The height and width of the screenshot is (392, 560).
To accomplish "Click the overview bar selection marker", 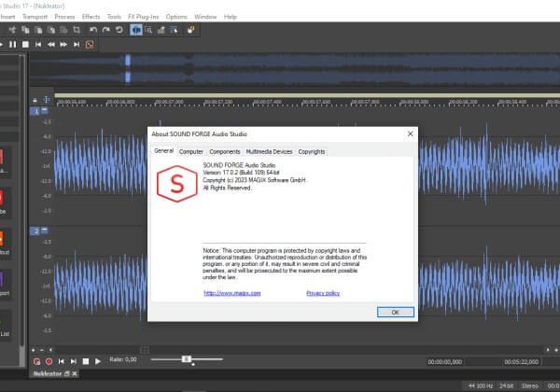I will tap(128, 68).
